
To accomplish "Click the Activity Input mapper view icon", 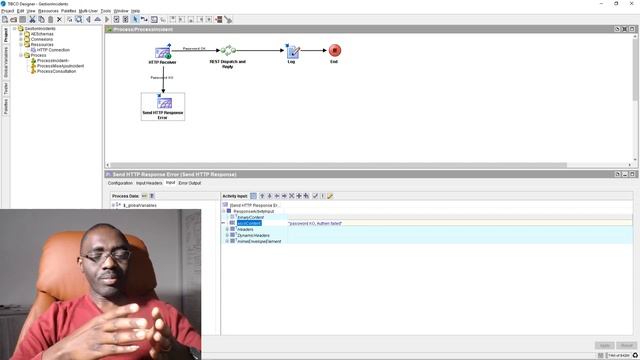I will coord(253,196).
